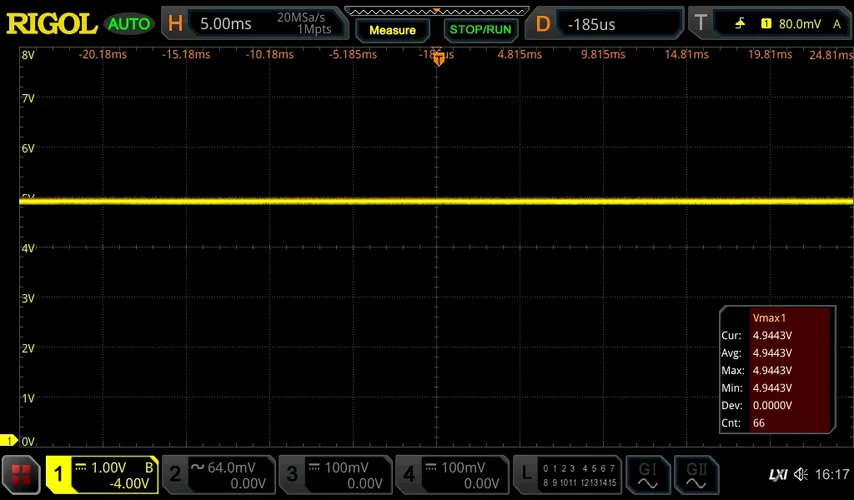Viewport: 854px width, 500px height.
Task: Tap the channel 4 DC coupling symbol
Action: 430,467
